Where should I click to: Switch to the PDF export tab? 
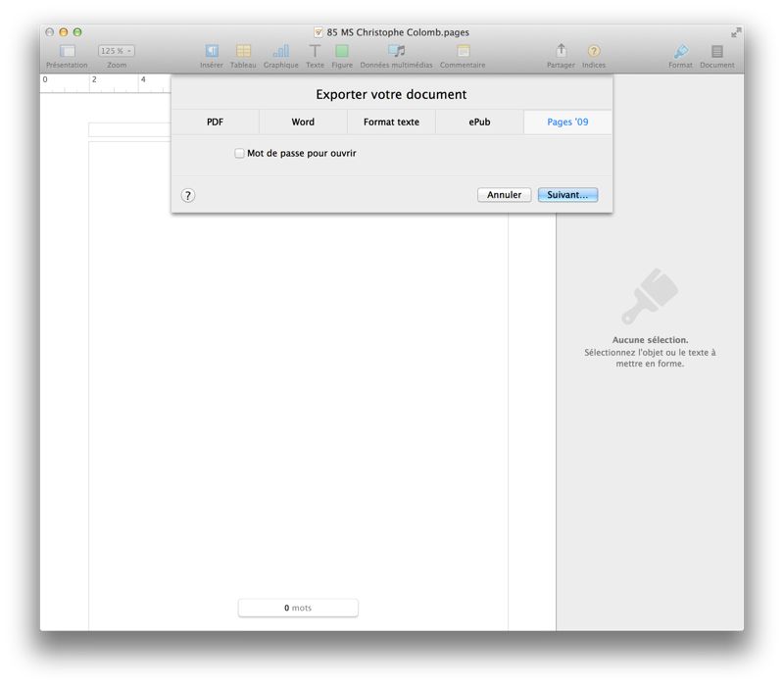coord(215,122)
